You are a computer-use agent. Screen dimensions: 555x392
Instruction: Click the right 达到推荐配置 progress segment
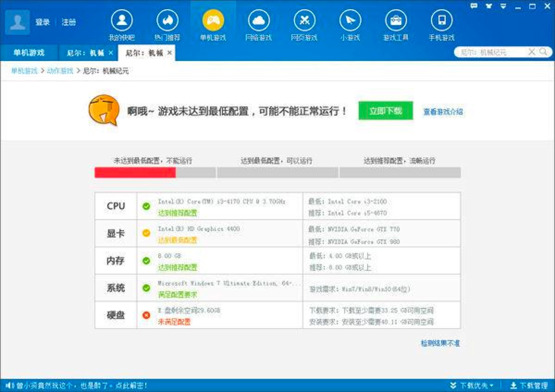[400, 172]
